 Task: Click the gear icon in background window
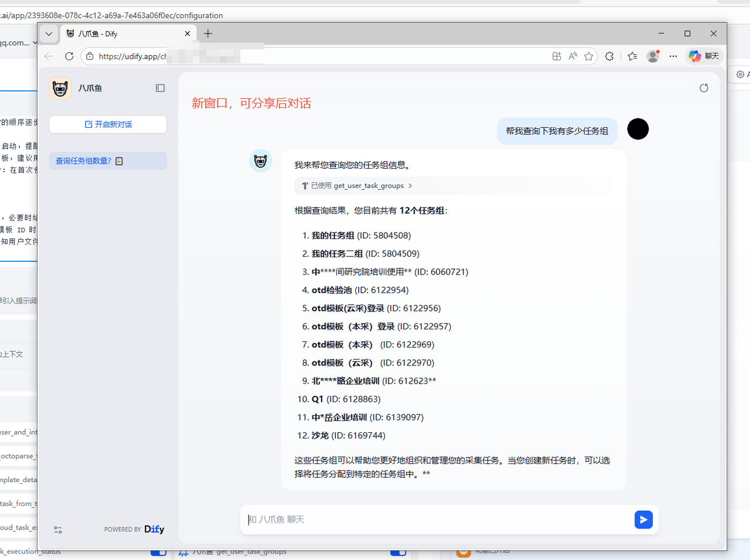click(740, 74)
